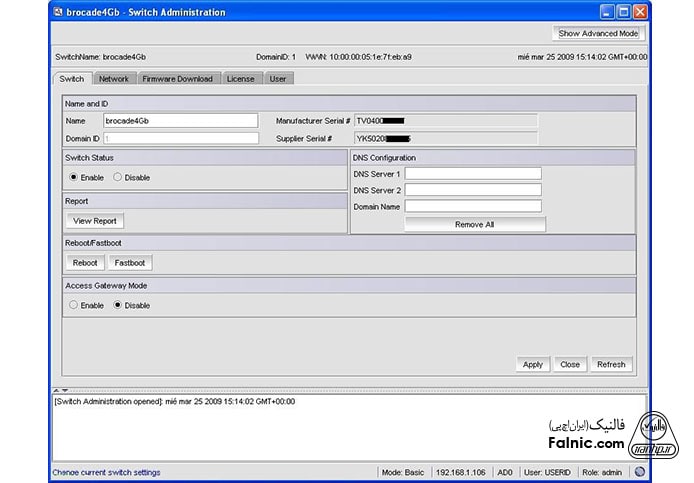Image resolution: width=694 pixels, height=483 pixels.
Task: Click Remove All in DNS Configuration
Action: [474, 225]
